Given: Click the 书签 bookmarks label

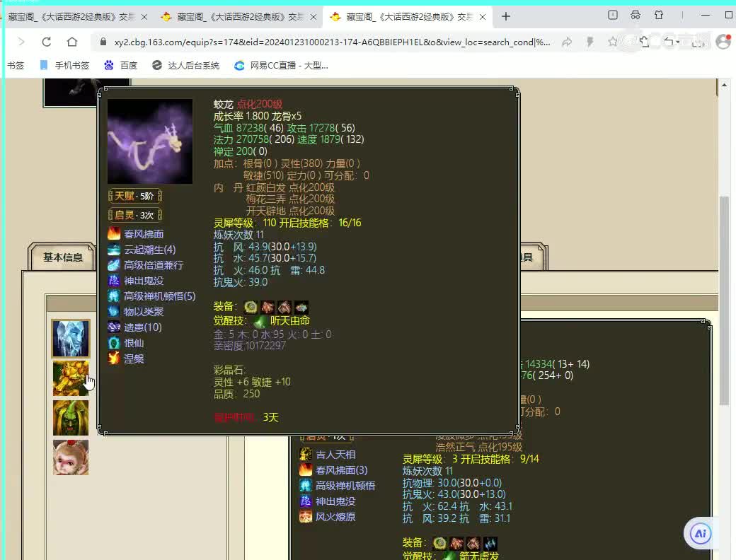Looking at the screenshot, I should pyautogui.click(x=15, y=65).
